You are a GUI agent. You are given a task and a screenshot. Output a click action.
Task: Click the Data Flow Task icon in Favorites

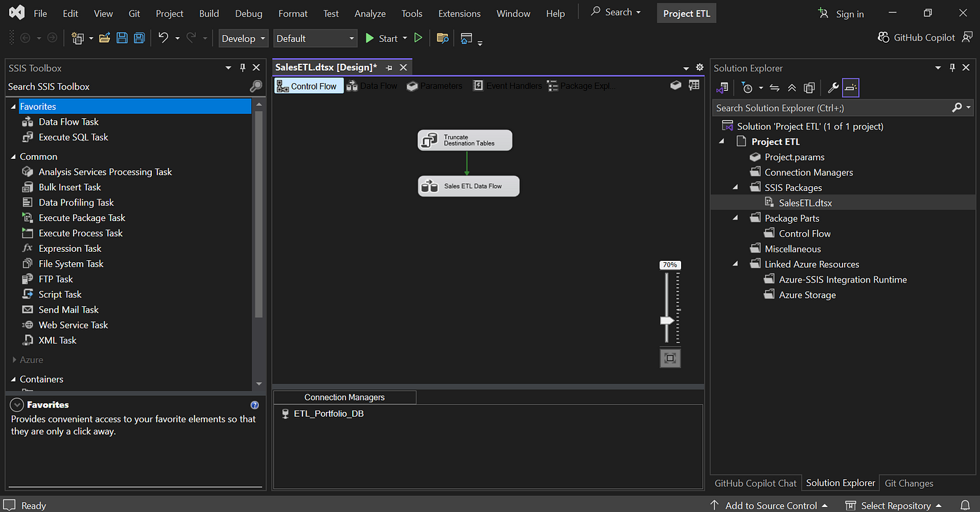28,122
